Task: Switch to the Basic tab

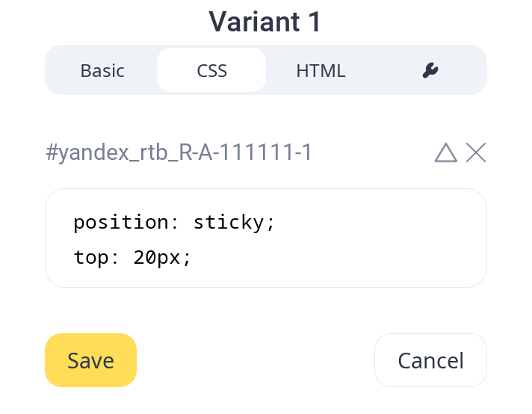Action: click(x=102, y=70)
